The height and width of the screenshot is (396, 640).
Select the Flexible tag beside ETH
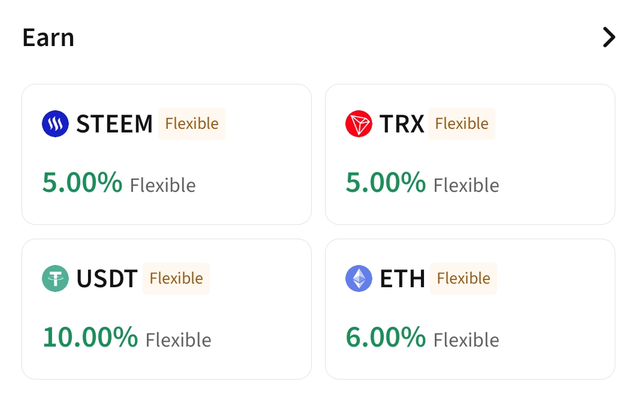[463, 278]
